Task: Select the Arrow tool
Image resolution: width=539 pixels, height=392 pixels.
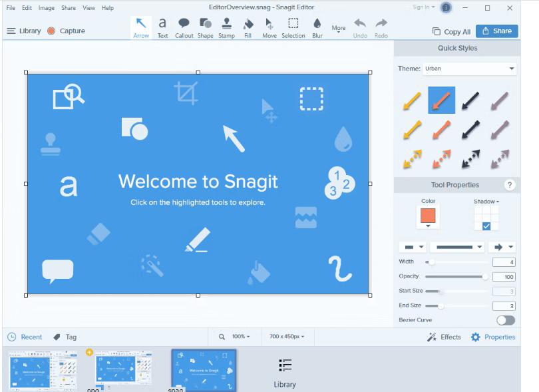Action: pyautogui.click(x=140, y=27)
